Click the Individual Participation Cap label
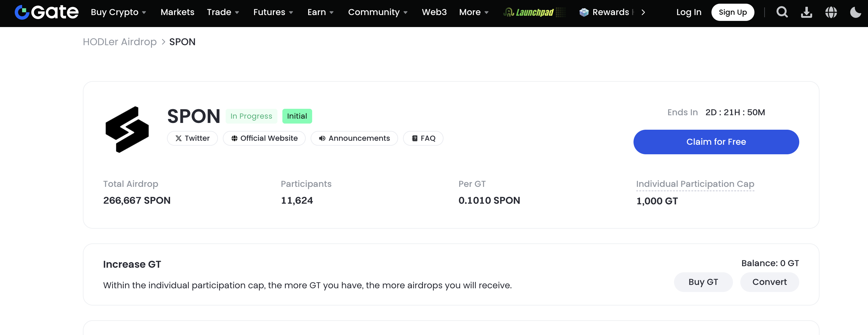Screen dimensions: 868x335 [x=695, y=184]
